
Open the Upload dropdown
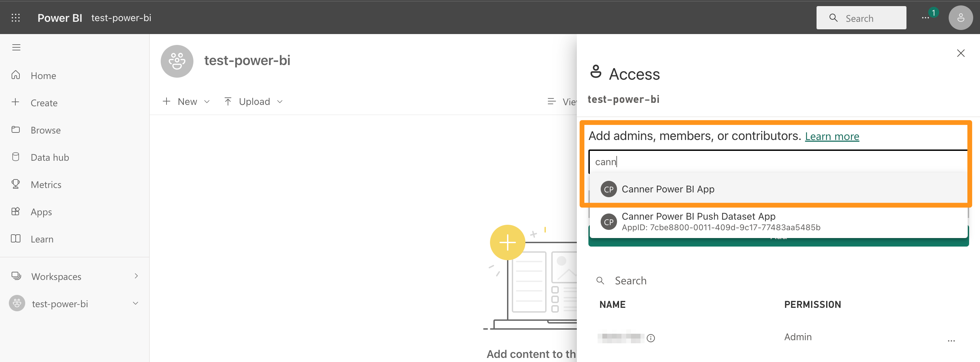point(253,101)
